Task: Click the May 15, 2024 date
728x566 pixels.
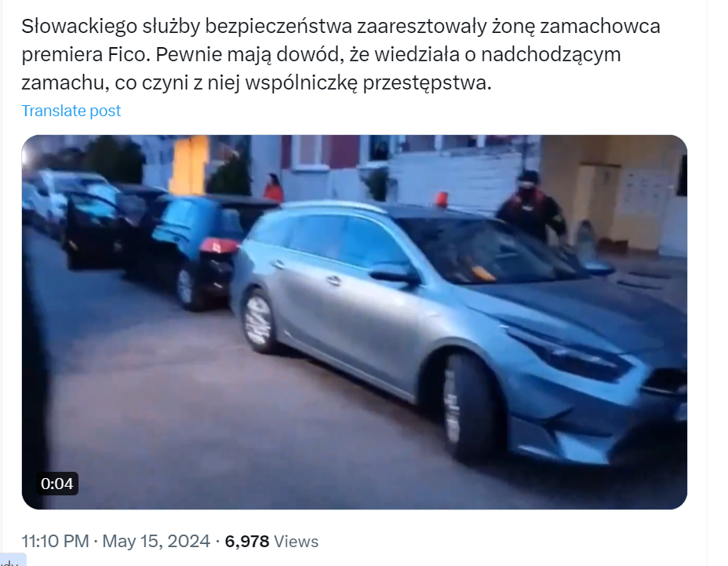Action: (x=156, y=542)
